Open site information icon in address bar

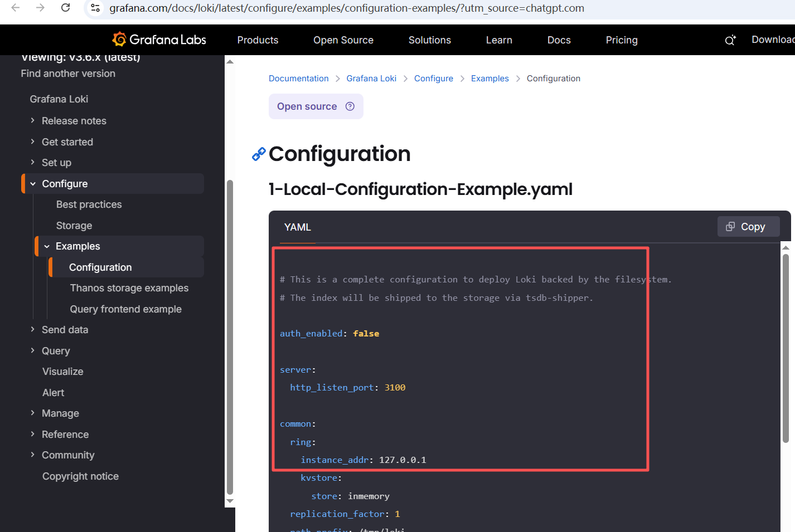[x=95, y=8]
